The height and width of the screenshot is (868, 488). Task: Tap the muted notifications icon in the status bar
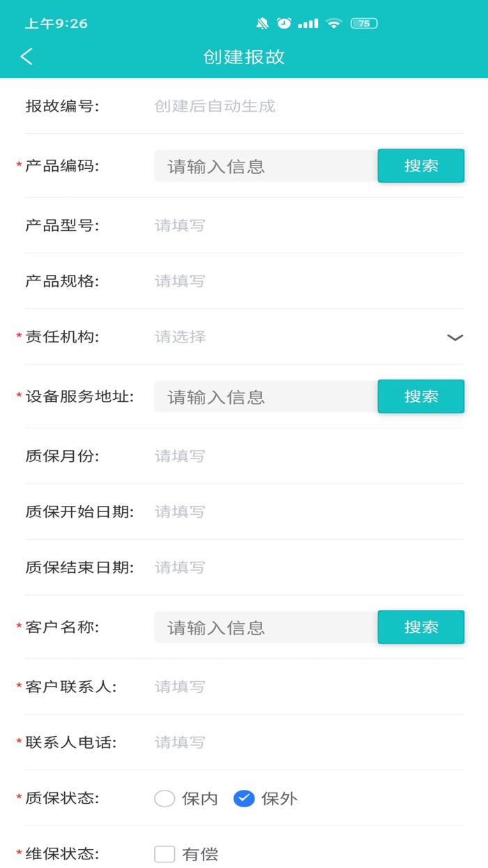click(261, 23)
